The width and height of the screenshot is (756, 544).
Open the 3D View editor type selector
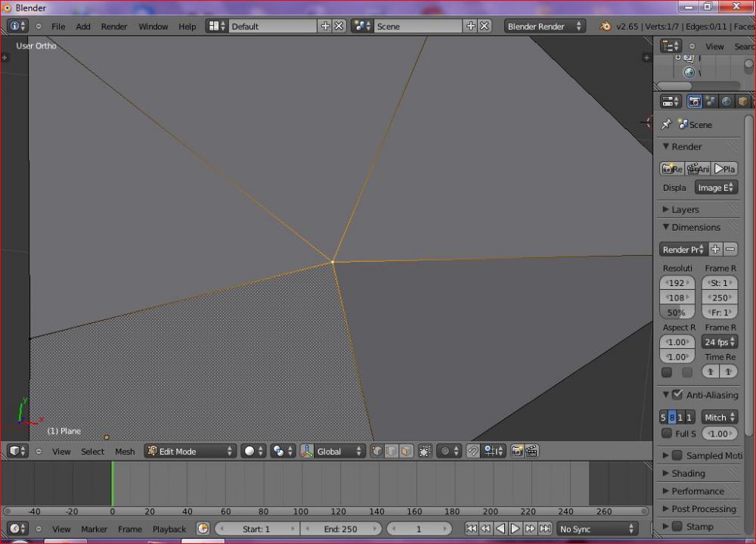pyautogui.click(x=18, y=451)
